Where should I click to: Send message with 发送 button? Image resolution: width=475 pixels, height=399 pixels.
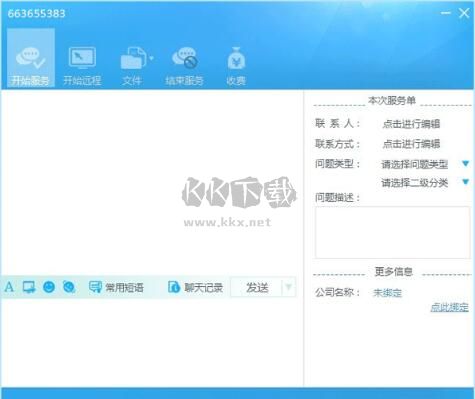point(256,287)
